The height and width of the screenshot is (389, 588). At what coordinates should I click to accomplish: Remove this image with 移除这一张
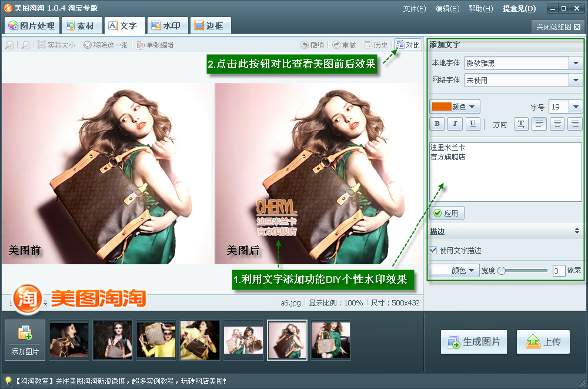click(x=106, y=45)
